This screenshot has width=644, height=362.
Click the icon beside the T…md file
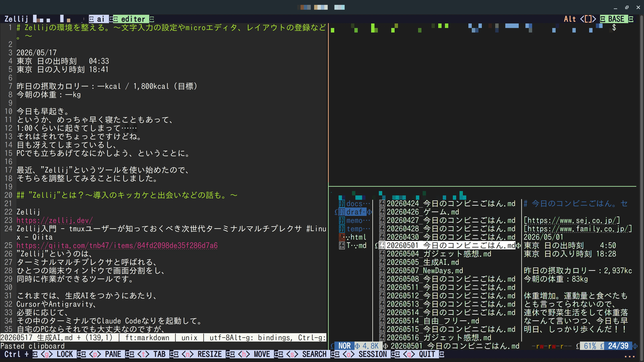[x=342, y=245]
